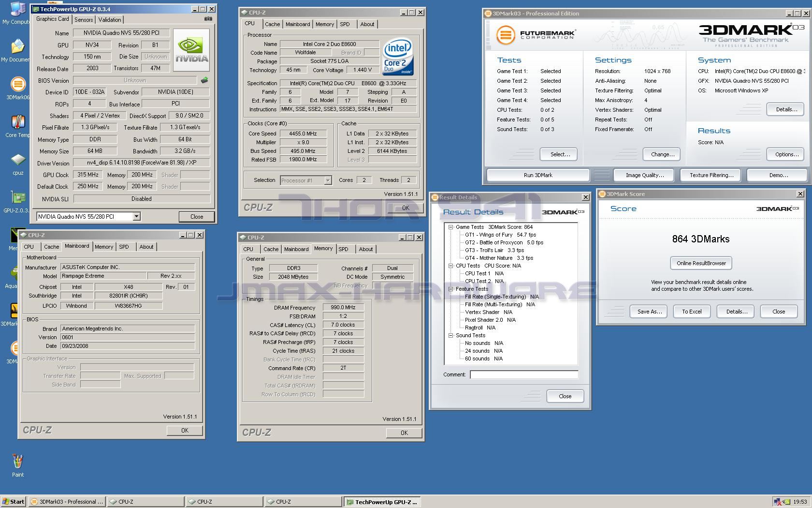The image size is (812, 508).
Task: Open My Documents desktop icon
Action: [16, 51]
